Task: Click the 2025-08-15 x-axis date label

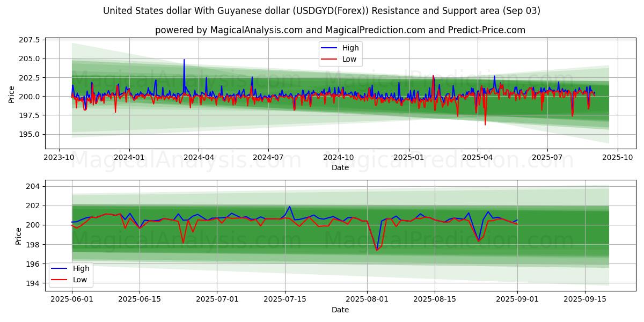Action: pos(435,300)
